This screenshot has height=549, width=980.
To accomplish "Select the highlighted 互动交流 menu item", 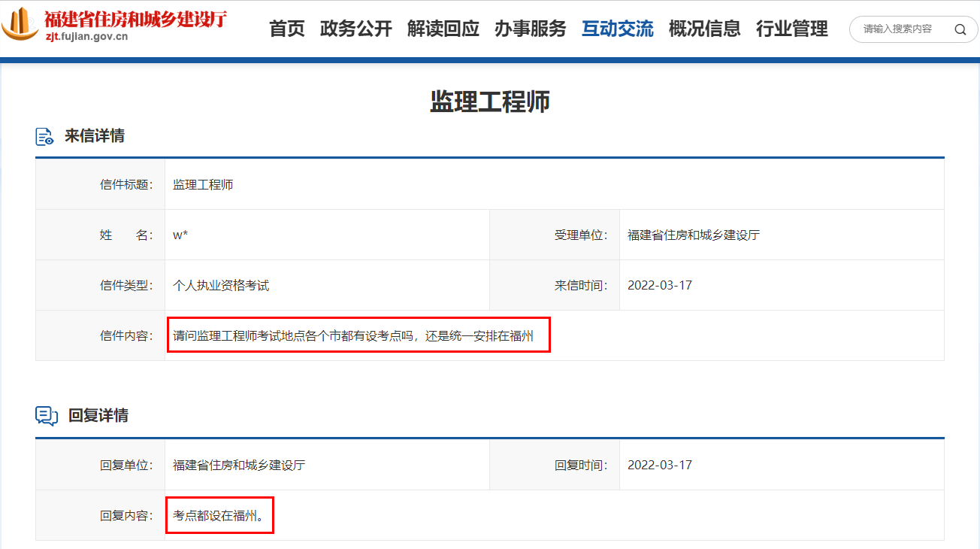I will (617, 29).
